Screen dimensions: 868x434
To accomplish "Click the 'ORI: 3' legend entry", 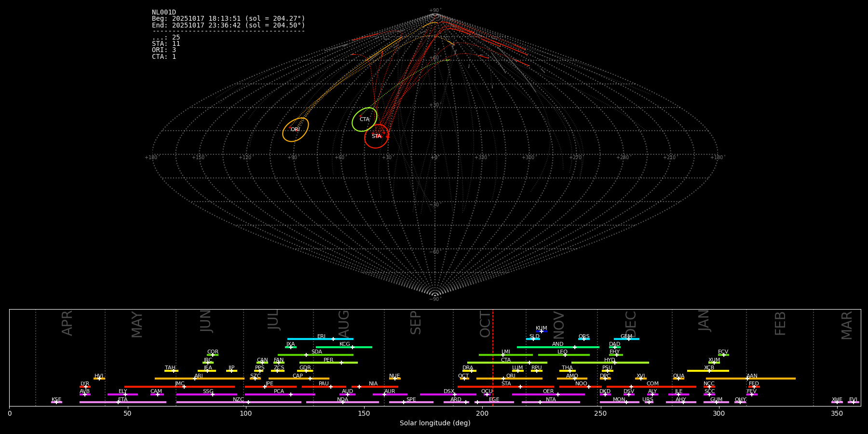I will pyautogui.click(x=164, y=50).
